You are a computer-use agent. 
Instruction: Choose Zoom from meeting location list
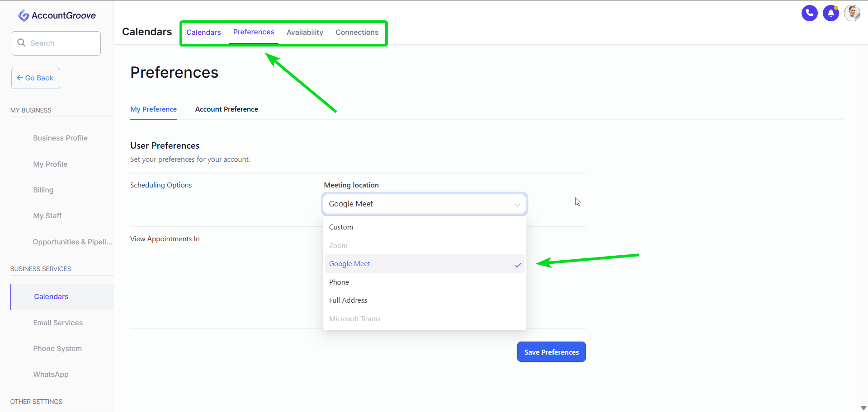(425, 246)
